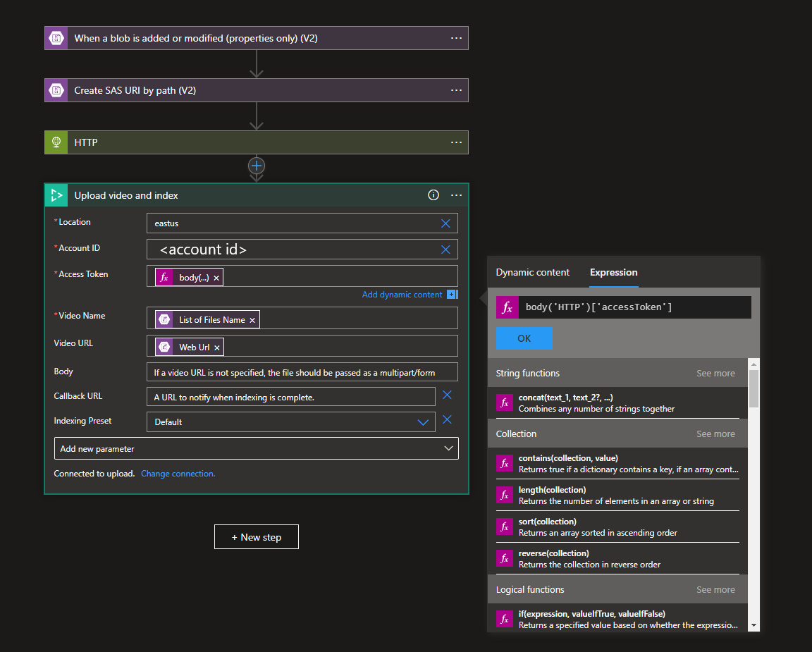Click the OK button in the expression panel
Screen dimensions: 812x652
tap(524, 338)
